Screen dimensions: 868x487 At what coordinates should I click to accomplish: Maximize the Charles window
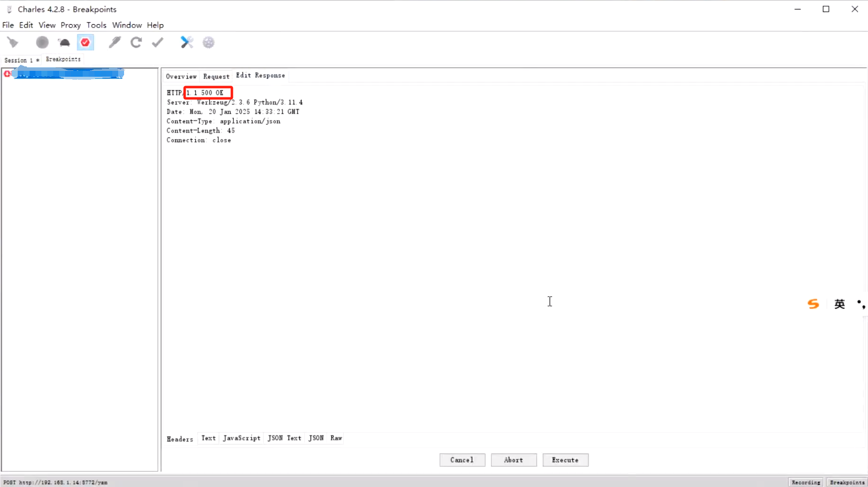[826, 9]
